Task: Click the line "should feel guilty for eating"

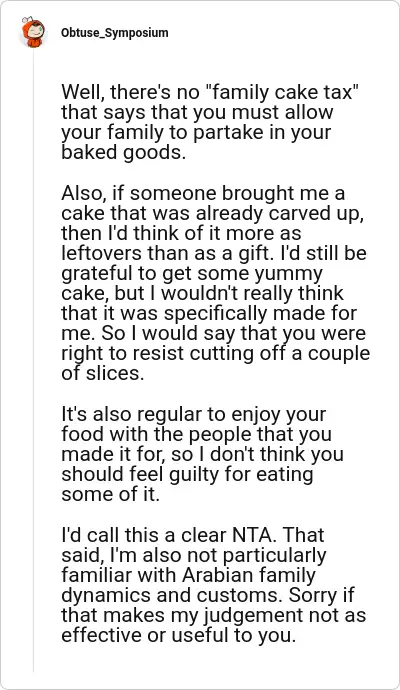Action: click(187, 475)
